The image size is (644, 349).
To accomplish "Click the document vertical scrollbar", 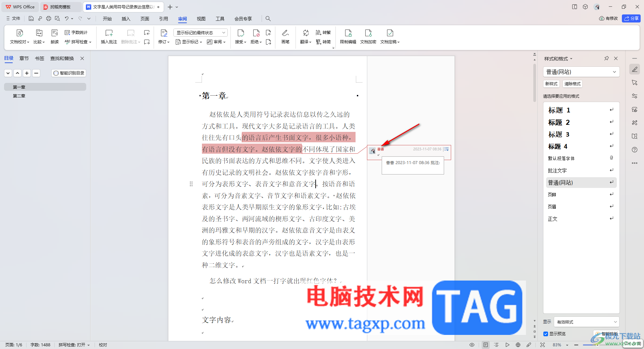I will (535, 82).
